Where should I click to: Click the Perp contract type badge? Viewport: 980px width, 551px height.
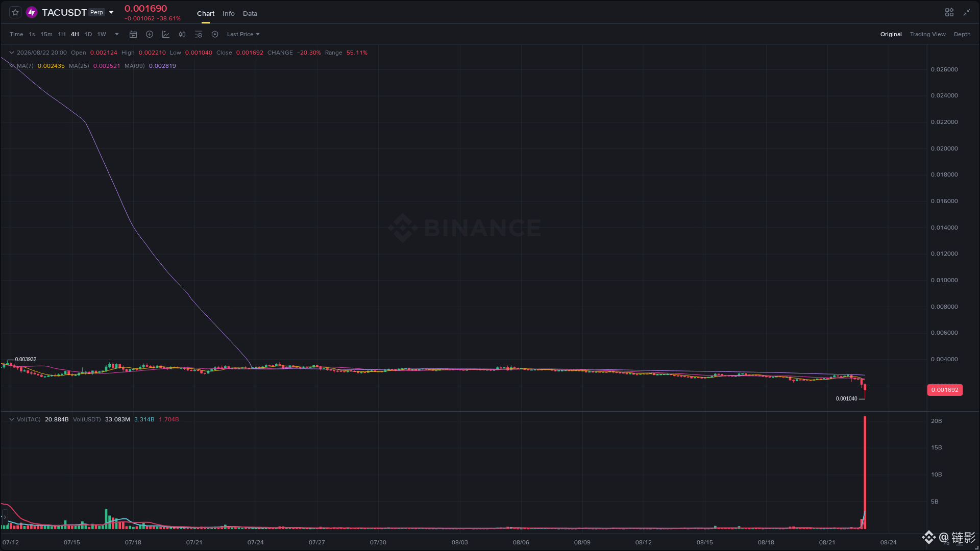(x=96, y=12)
